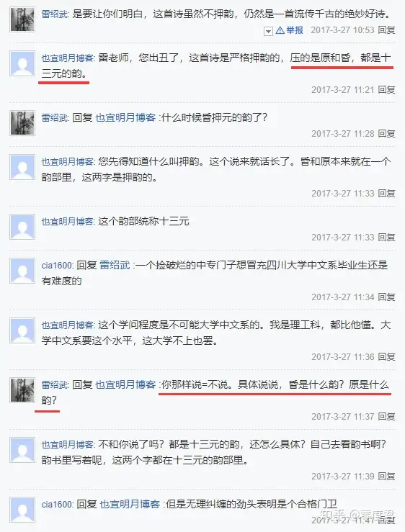Open cia1600 username on the 11:34 comment
The image size is (405, 532).
coord(57,266)
